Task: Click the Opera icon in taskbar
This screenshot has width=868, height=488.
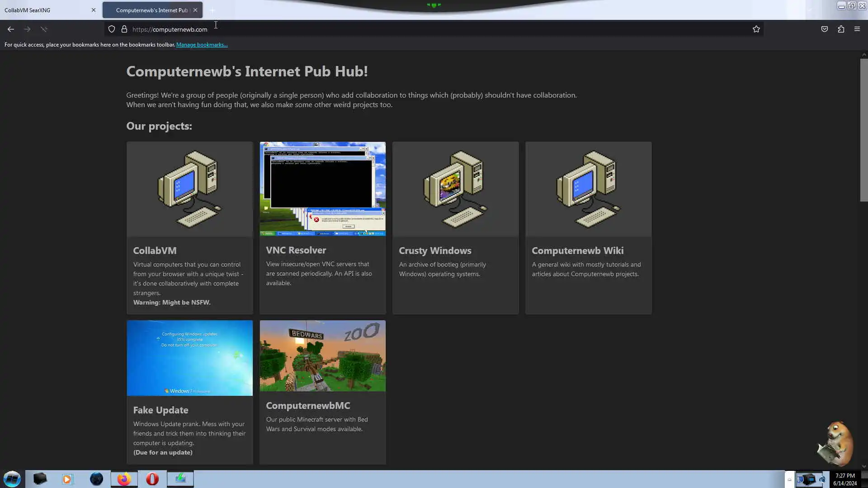Action: [152, 479]
